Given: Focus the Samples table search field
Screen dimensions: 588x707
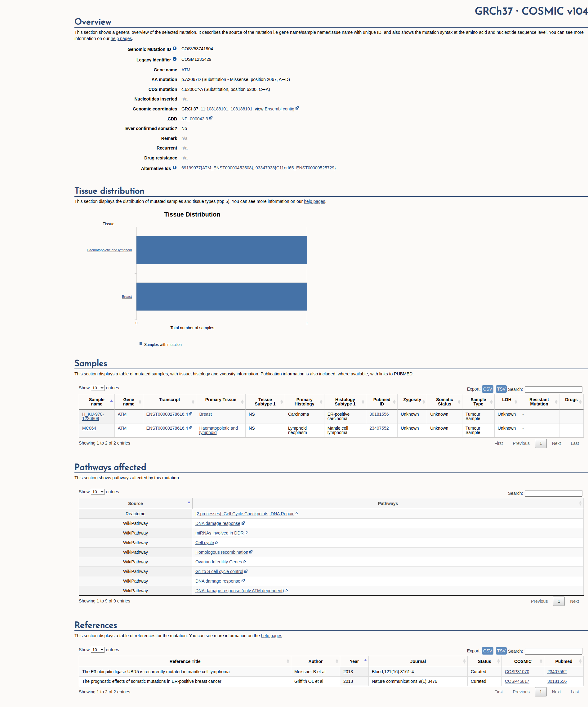Looking at the screenshot, I should (553, 389).
